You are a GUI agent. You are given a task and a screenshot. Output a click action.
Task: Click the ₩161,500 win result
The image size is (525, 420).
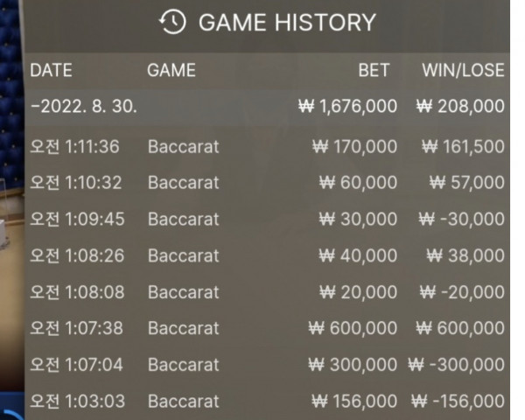(463, 146)
